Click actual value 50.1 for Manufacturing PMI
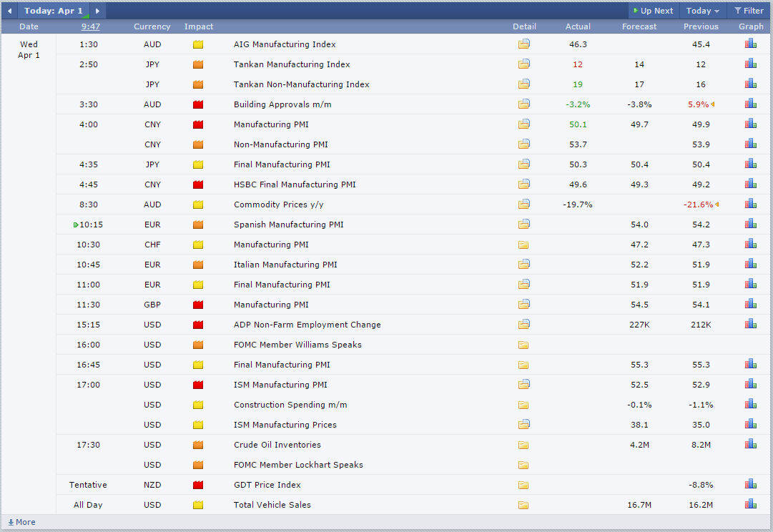The width and height of the screenshot is (773, 532). (x=578, y=124)
